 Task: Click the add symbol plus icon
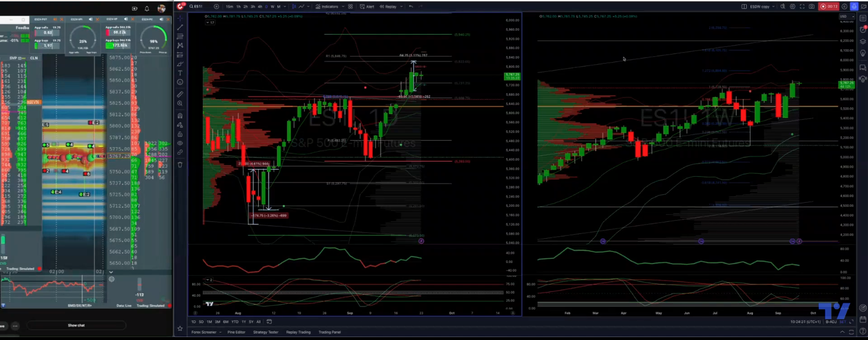217,6
